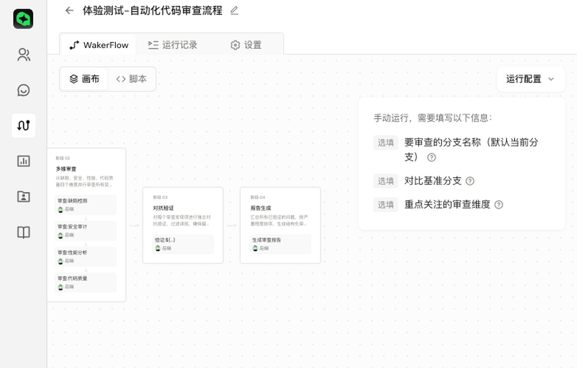The image size is (588, 368).
Task: Select the 生成审查报告 step
Action: coord(280,244)
